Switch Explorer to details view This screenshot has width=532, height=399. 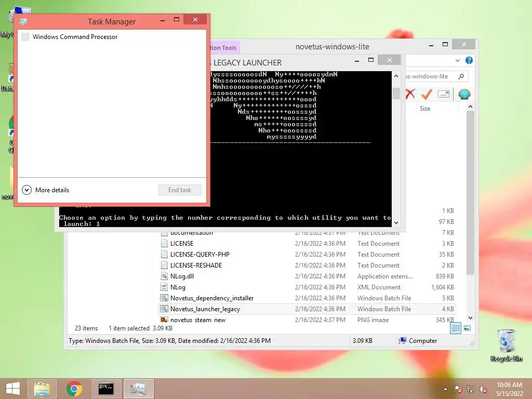456,328
